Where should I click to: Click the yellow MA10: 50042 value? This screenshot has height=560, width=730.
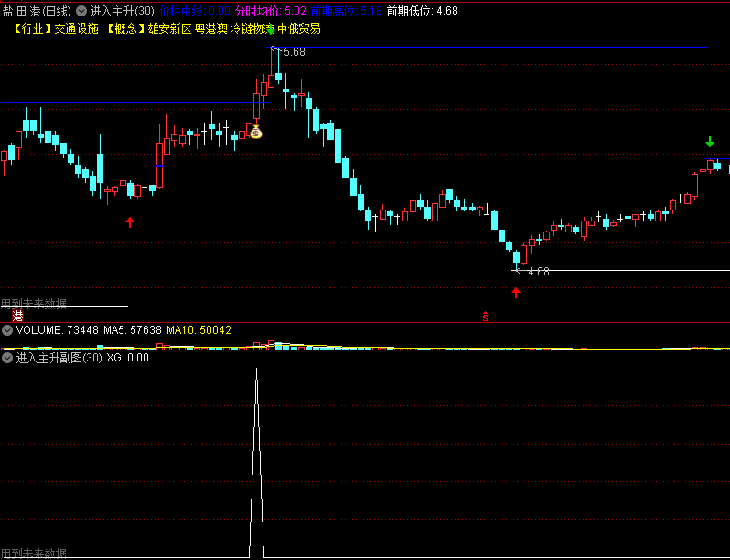point(199,330)
